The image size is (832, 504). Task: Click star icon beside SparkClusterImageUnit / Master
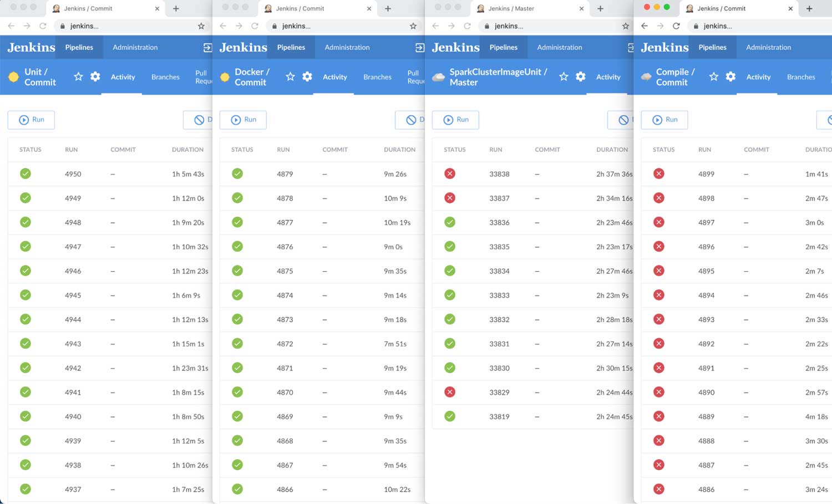564,77
